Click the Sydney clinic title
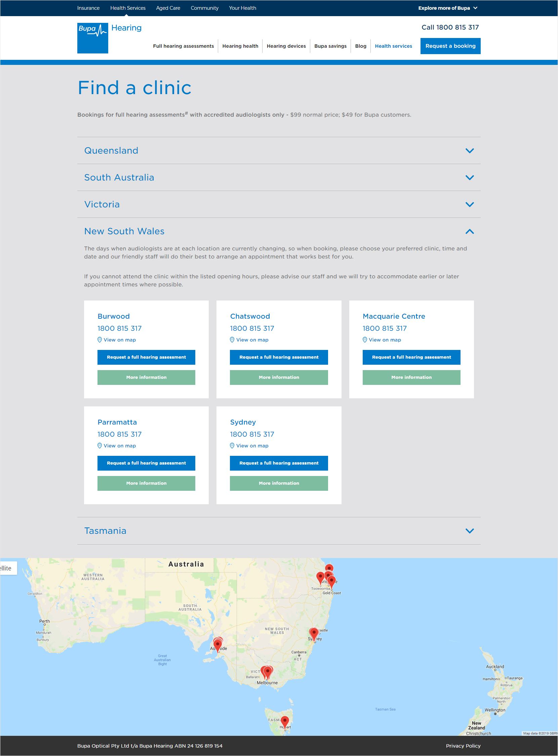558x756 pixels. point(243,422)
